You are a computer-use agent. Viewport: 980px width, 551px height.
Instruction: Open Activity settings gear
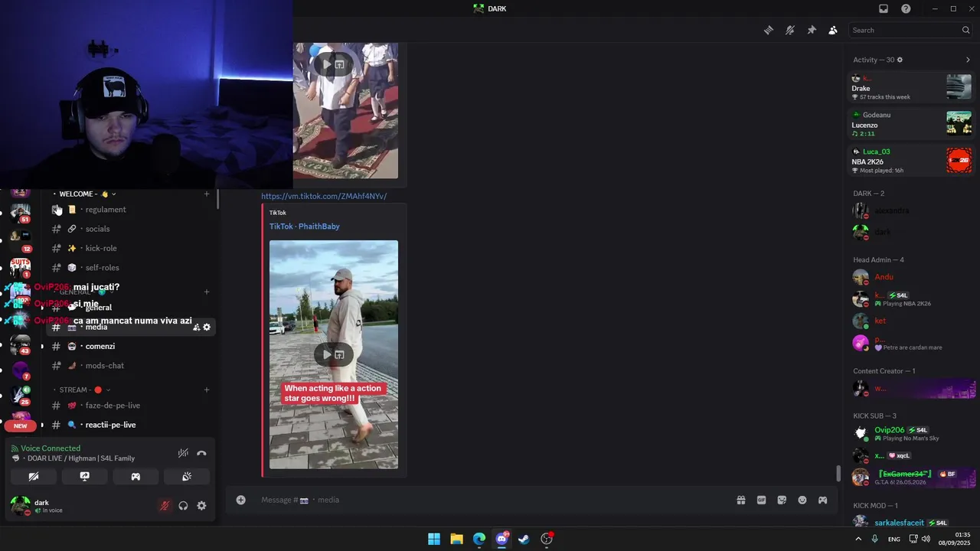(900, 60)
